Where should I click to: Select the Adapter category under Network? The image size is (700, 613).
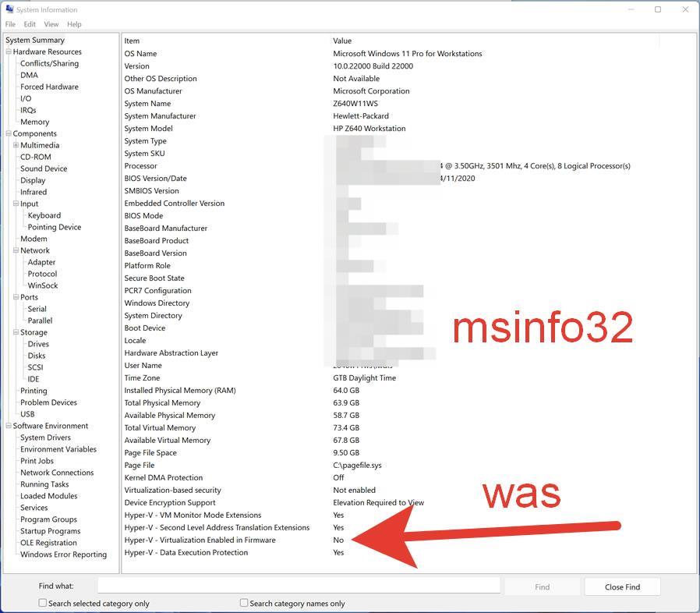tap(41, 262)
